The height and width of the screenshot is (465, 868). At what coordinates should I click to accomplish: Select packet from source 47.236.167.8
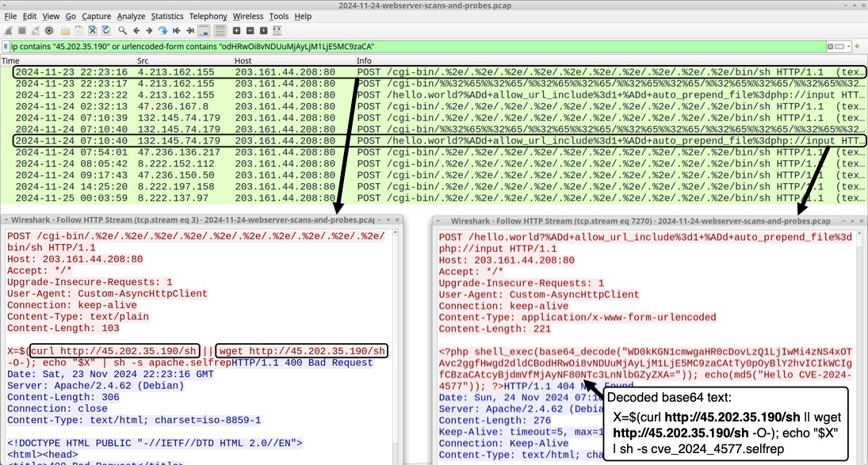point(434,107)
